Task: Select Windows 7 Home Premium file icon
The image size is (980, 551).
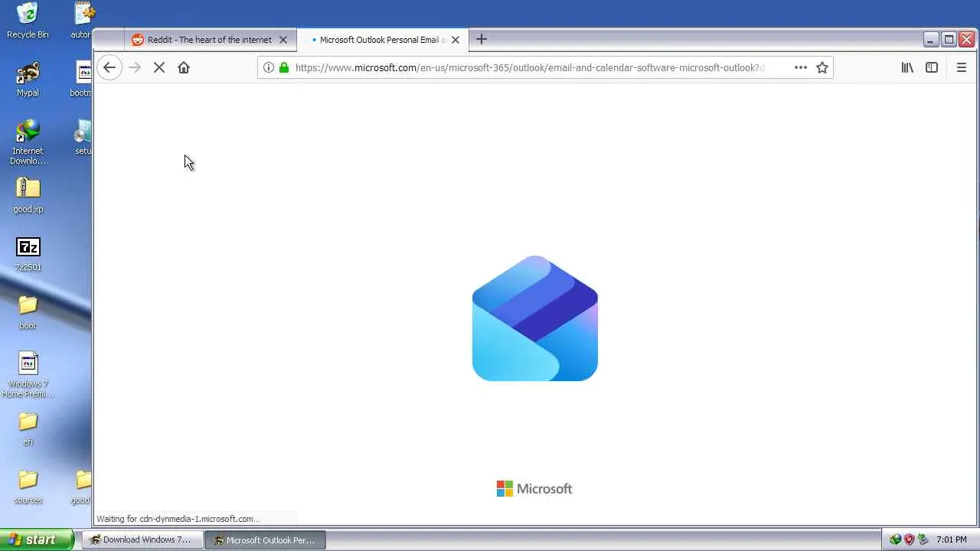Action: point(28,375)
